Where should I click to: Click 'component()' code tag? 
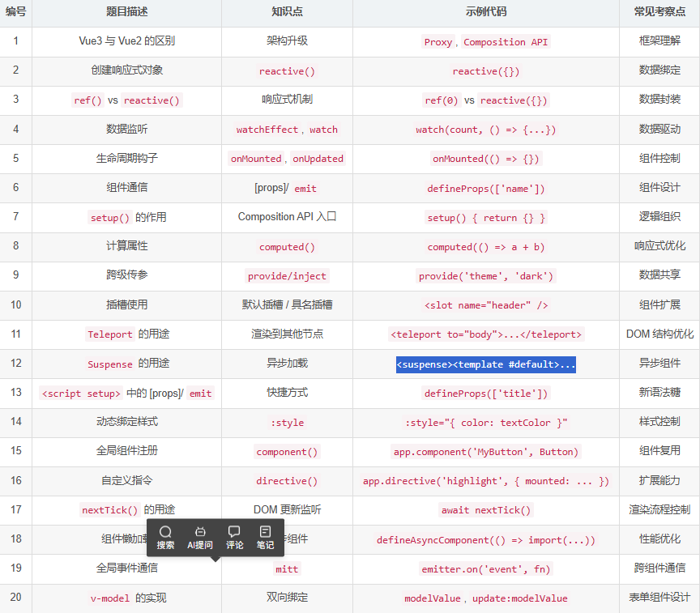click(x=287, y=452)
